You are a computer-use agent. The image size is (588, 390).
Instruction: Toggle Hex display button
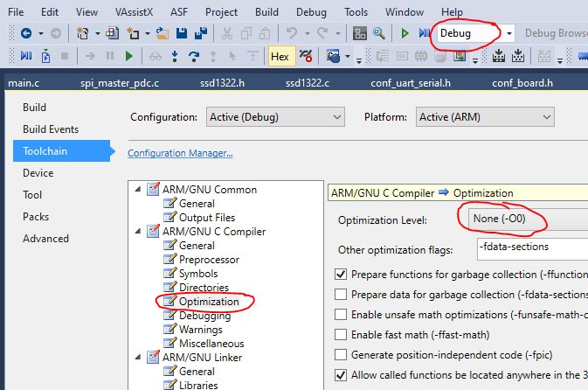click(280, 56)
